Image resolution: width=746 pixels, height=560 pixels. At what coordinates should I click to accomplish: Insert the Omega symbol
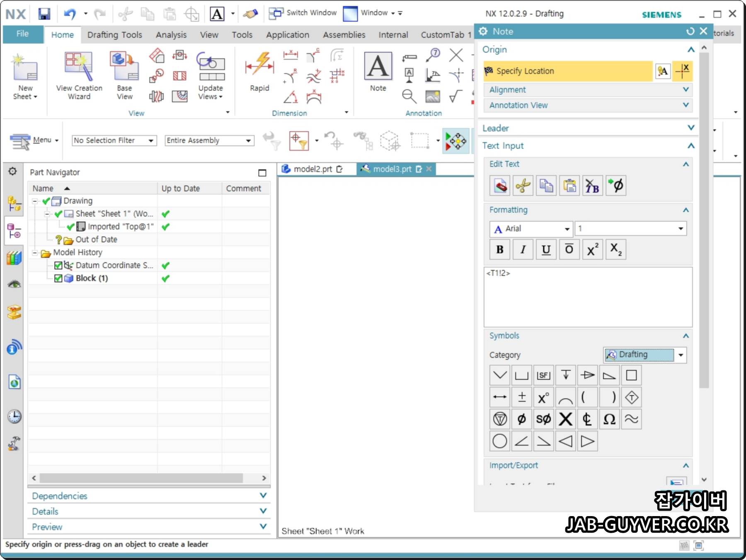coord(609,419)
